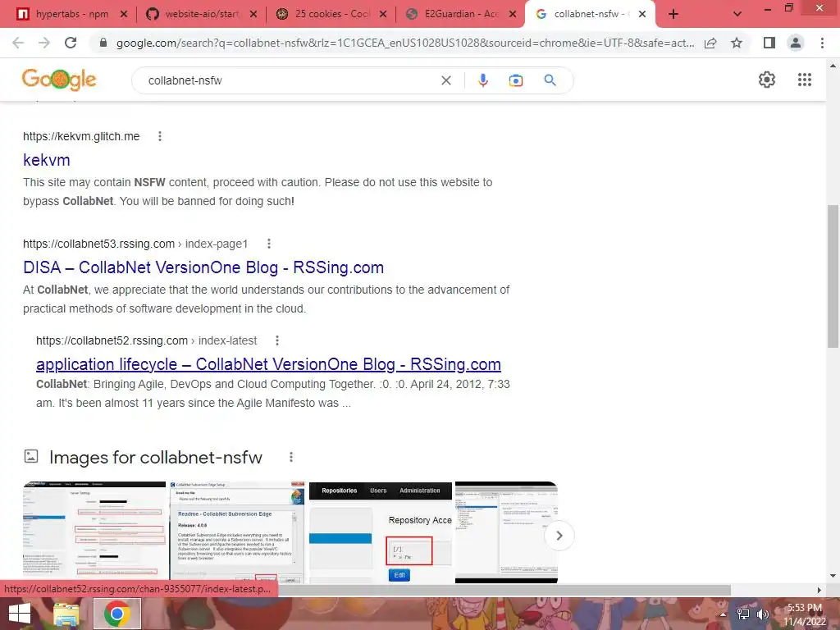The height and width of the screenshot is (630, 840).
Task: Close the 25 cookies tab
Action: [x=383, y=15]
